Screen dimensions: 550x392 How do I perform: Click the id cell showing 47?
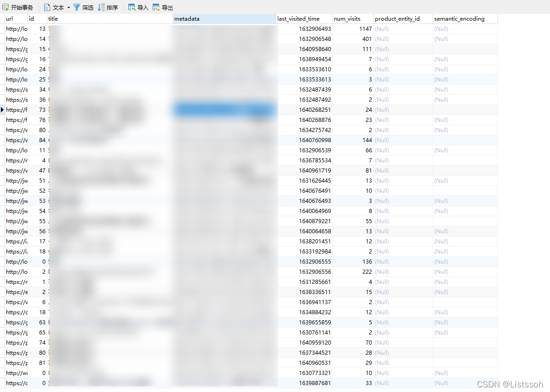[38, 171]
